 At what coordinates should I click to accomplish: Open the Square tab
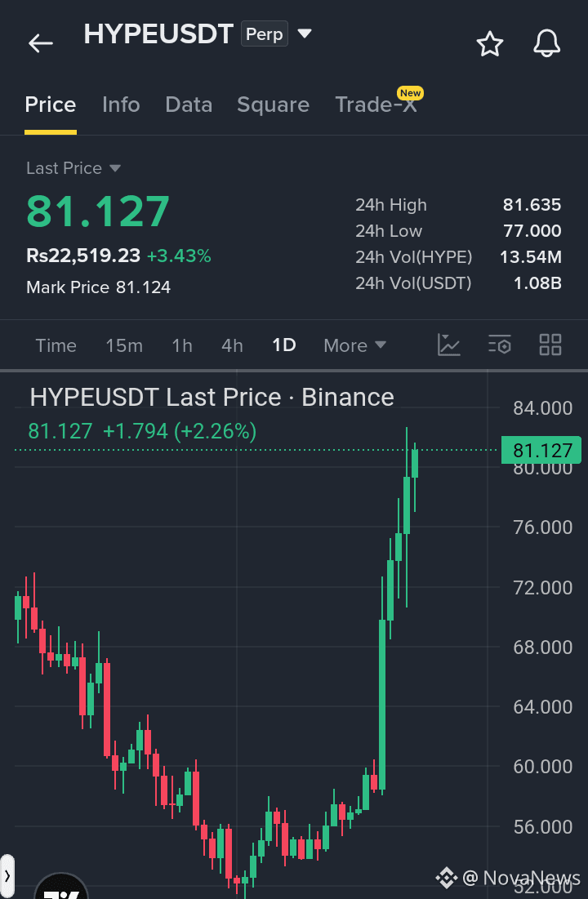coord(273,105)
